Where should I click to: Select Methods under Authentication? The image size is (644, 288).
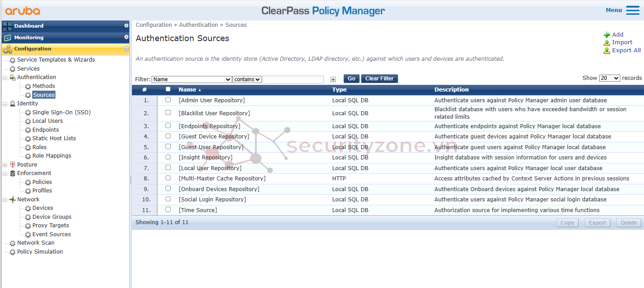tap(43, 86)
